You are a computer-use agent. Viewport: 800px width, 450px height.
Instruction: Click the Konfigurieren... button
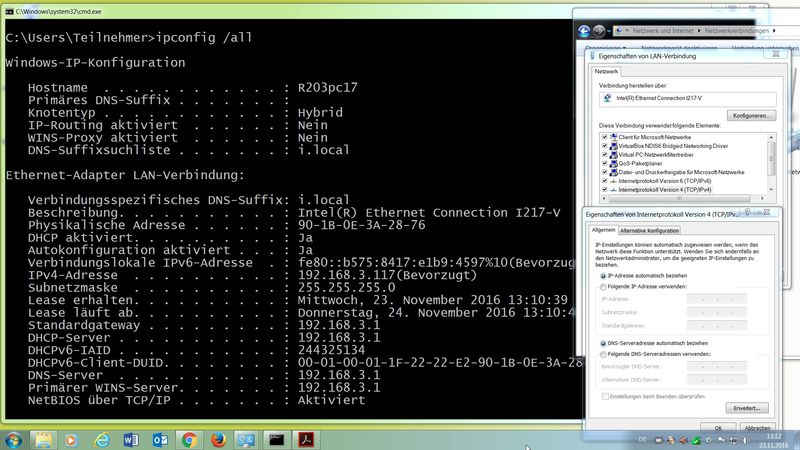[x=751, y=116]
